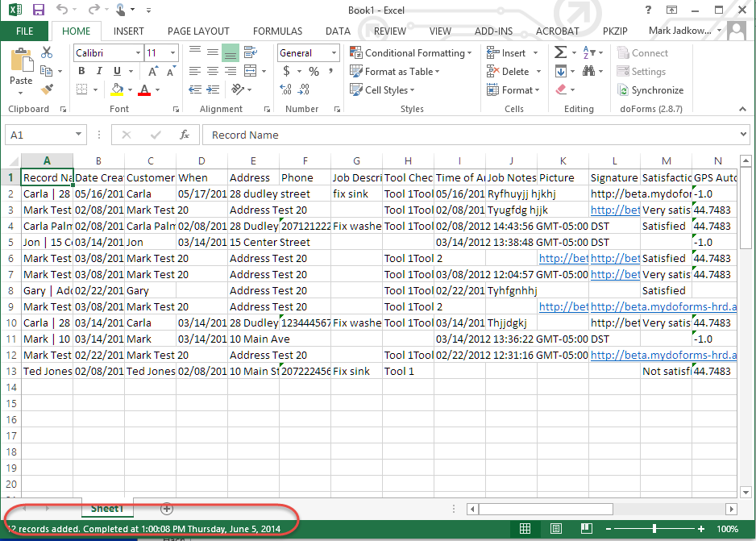
Task: Switch to Page Layout view in status bar
Action: pos(556,529)
